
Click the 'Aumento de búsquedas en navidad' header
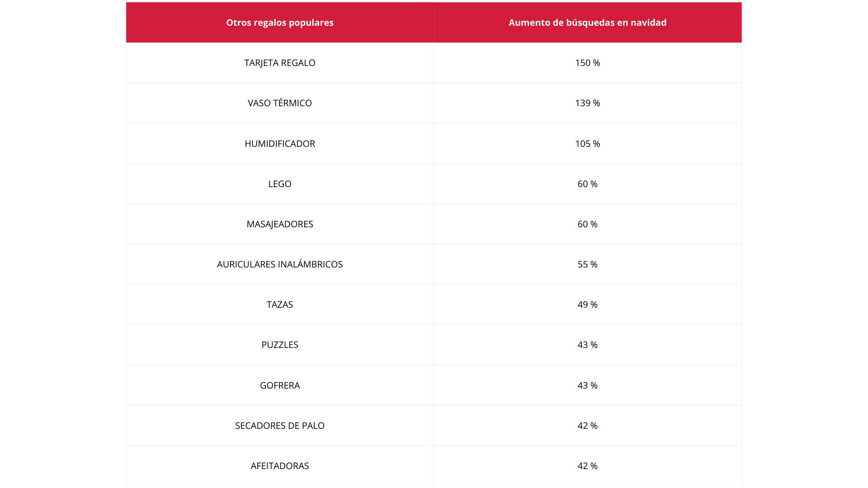coord(588,23)
